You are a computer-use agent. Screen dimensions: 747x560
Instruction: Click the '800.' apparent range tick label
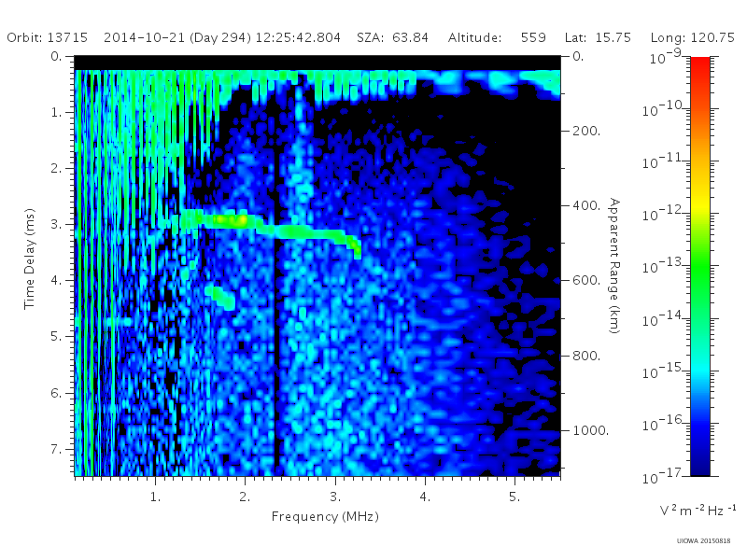click(586, 356)
